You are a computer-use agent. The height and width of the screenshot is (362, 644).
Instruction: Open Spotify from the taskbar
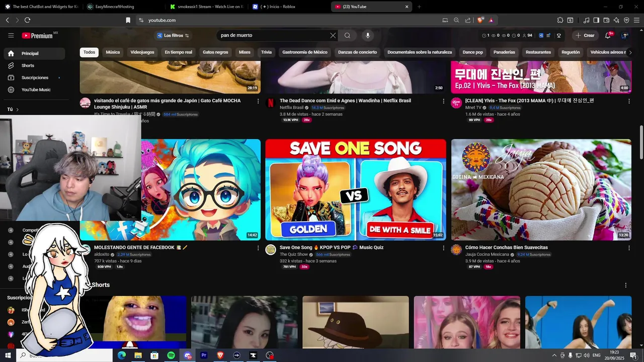(171, 355)
